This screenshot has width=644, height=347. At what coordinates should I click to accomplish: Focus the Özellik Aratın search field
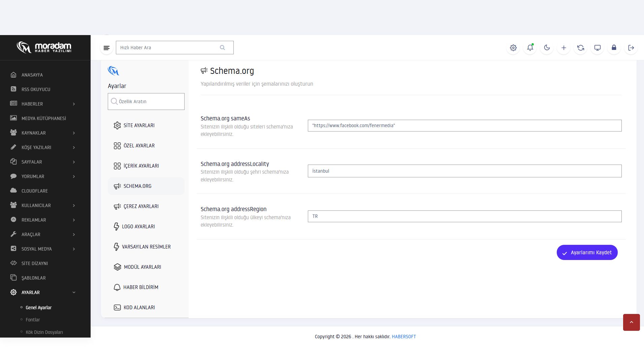point(146,102)
